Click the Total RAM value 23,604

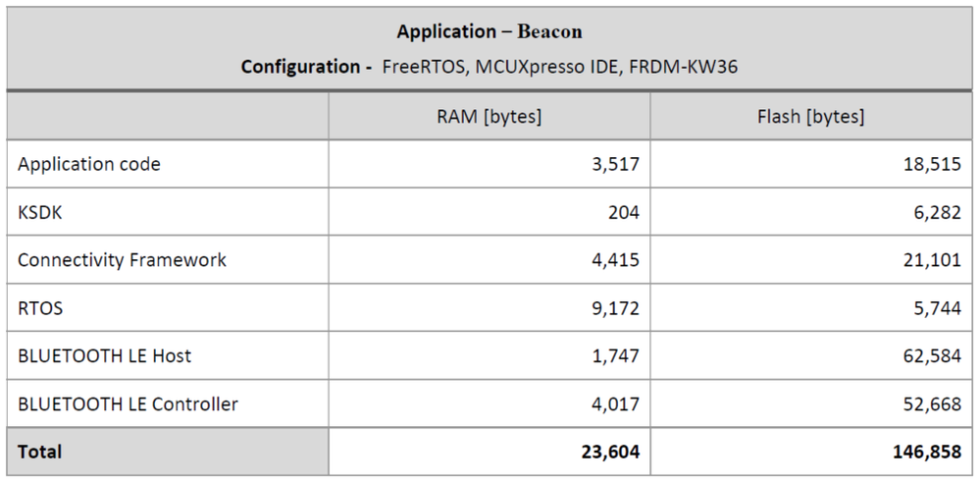pyautogui.click(x=610, y=452)
